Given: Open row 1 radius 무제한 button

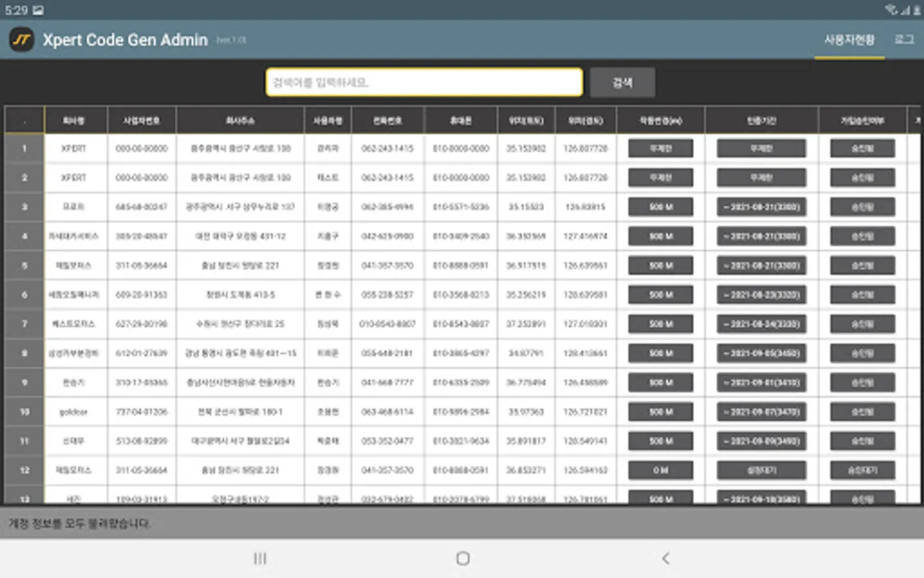Looking at the screenshot, I should click(661, 148).
